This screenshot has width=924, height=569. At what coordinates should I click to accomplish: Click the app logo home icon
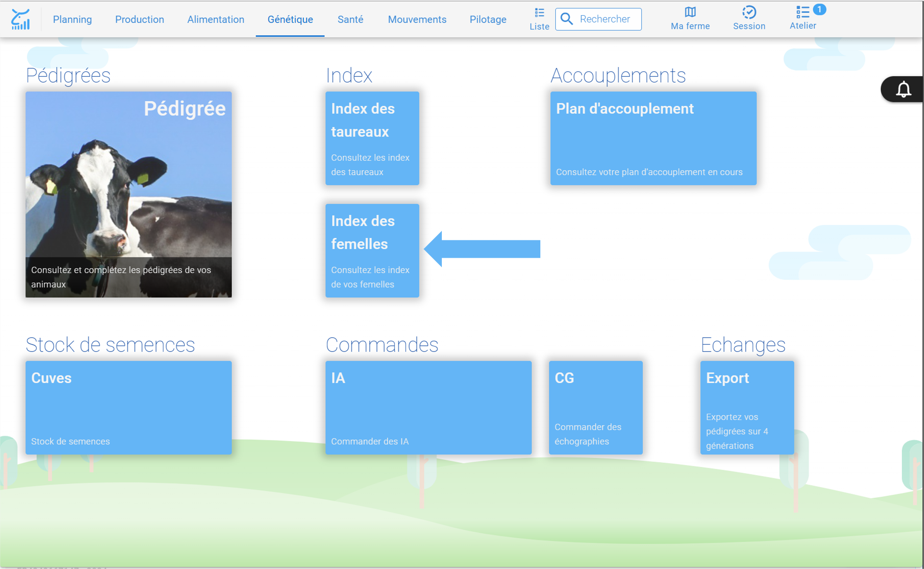20,19
